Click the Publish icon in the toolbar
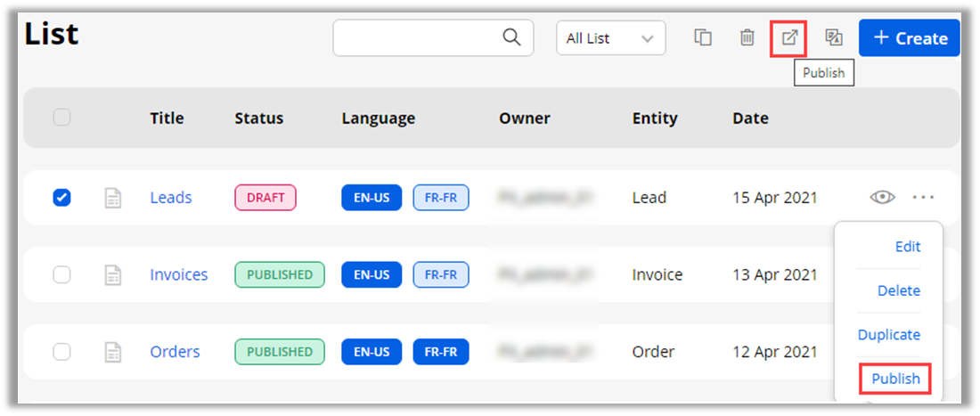 (x=788, y=37)
